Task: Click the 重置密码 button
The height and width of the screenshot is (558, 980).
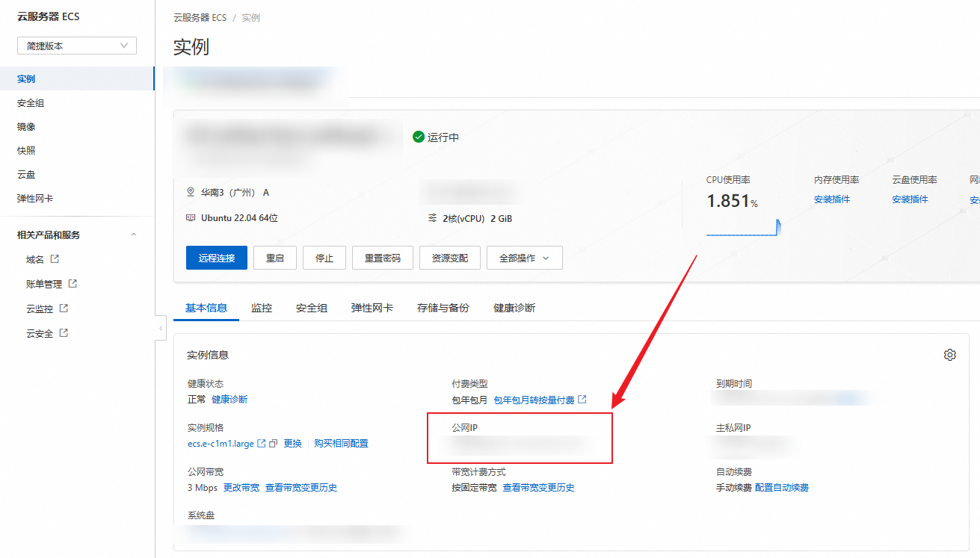Action: 383,258
